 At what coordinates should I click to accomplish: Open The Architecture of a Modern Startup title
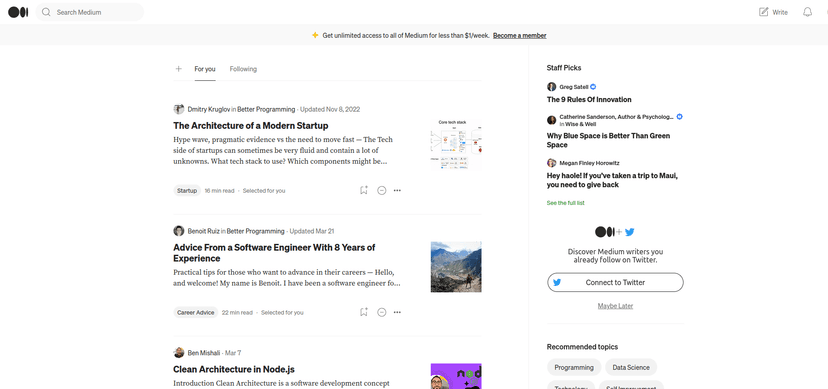point(251,126)
